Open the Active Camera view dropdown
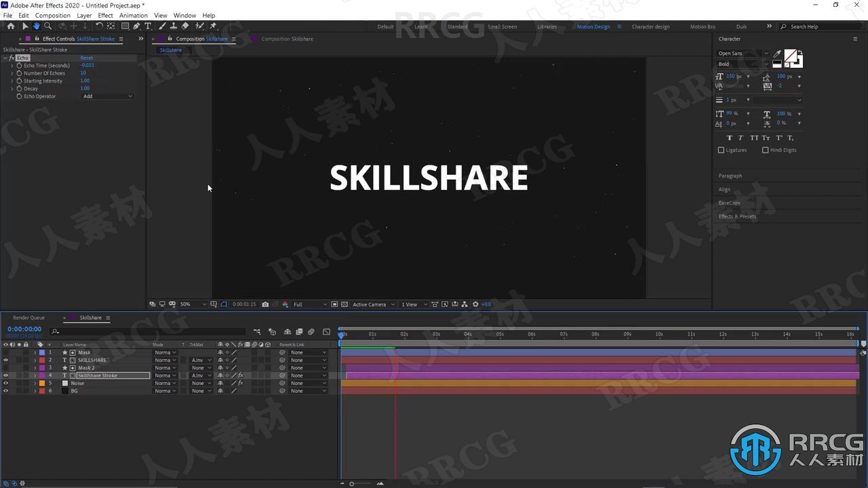 point(373,304)
